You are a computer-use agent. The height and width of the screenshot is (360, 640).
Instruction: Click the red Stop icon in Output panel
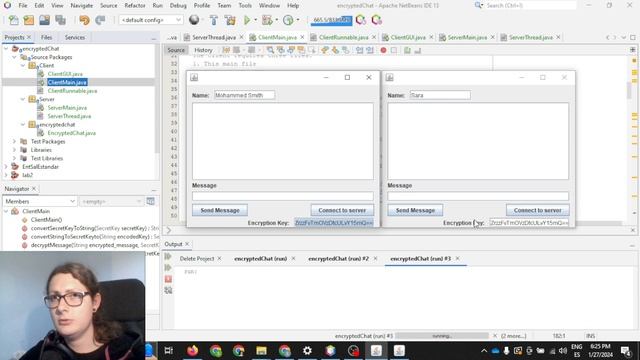click(x=168, y=279)
